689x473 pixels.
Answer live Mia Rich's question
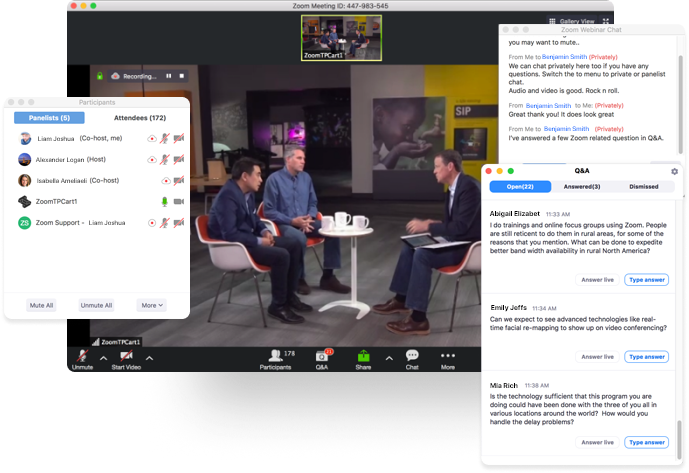(x=597, y=442)
